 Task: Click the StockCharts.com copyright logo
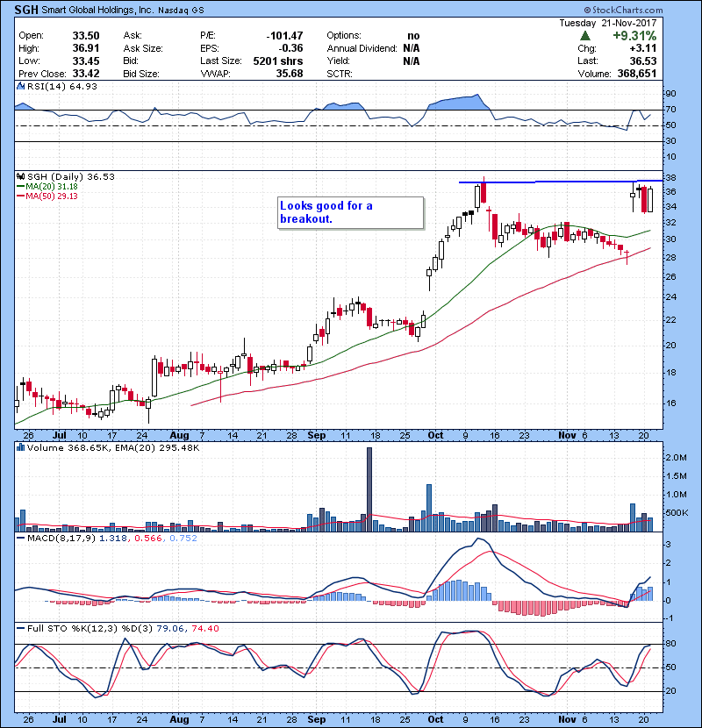(623, 10)
